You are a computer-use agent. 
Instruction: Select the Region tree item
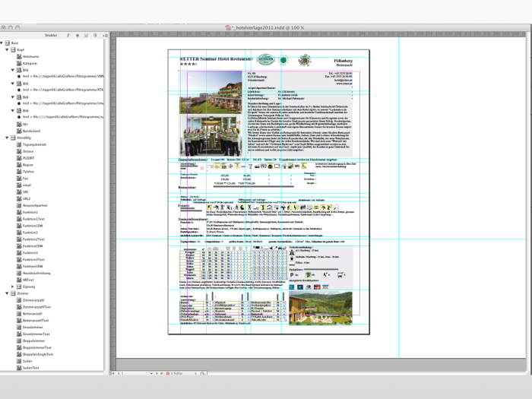28,165
